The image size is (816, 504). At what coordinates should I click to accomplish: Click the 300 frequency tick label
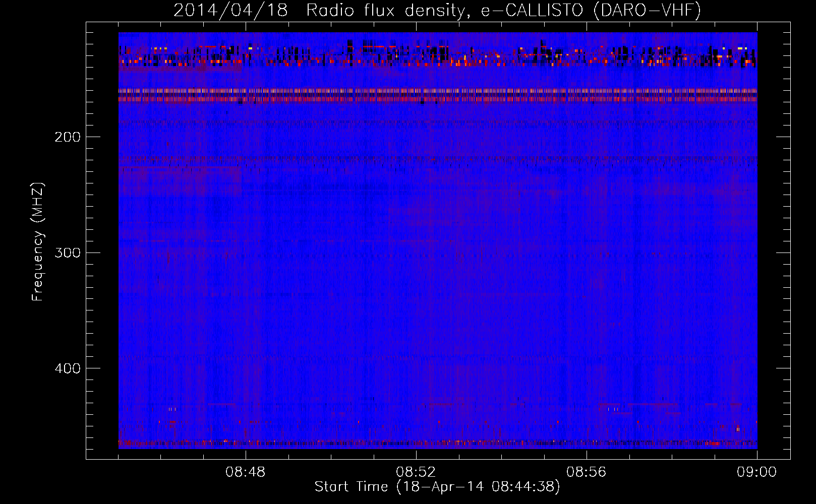pyautogui.click(x=68, y=253)
